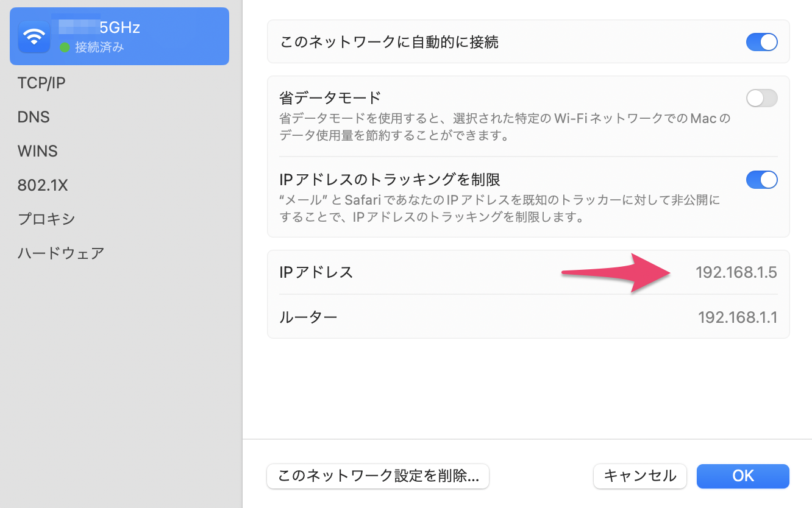Click the IPアドレス row label
Image resolution: width=812 pixels, height=508 pixels.
316,272
